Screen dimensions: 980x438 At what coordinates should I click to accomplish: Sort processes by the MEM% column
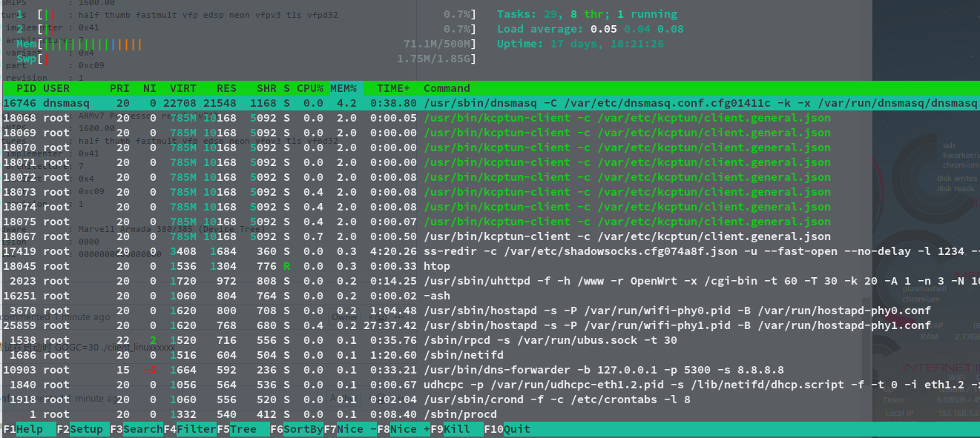click(343, 87)
